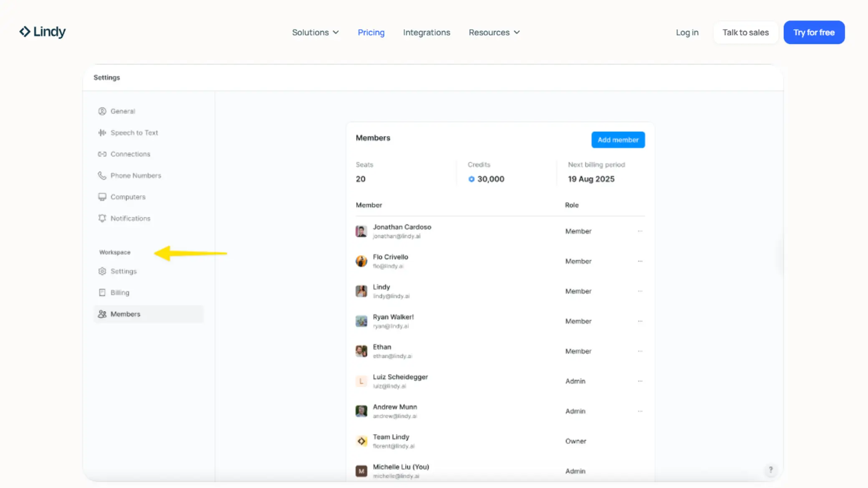Screen dimensions: 868x488
Task: Go to the Pricing page
Action: pyautogui.click(x=371, y=33)
